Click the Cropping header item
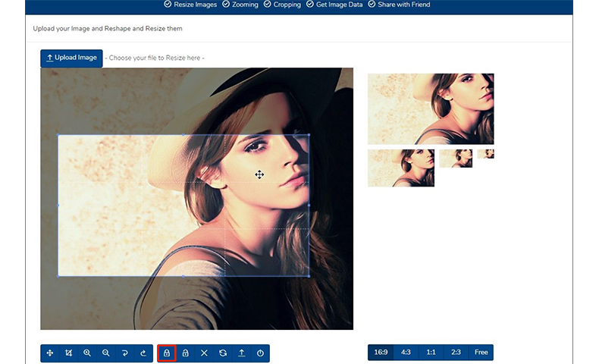Image resolution: width=599 pixels, height=364 pixels. 282,5
